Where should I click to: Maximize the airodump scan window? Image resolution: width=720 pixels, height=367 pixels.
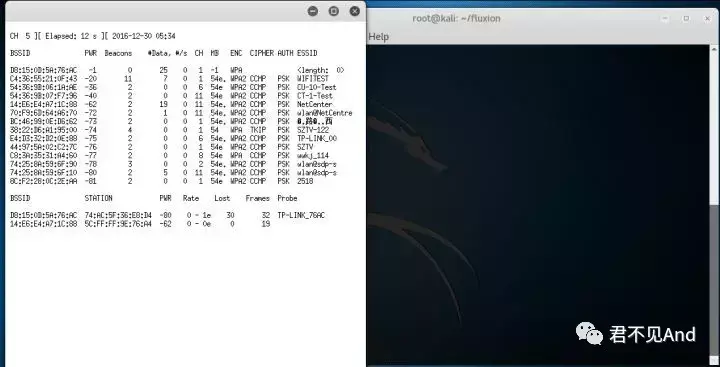click(x=334, y=11)
